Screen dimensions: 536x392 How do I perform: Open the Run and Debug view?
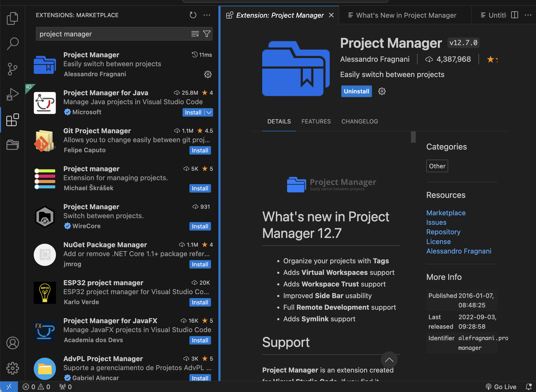click(12, 94)
